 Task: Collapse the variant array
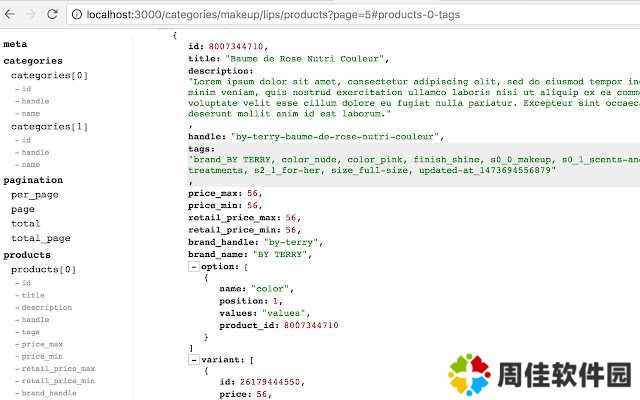coord(193,359)
